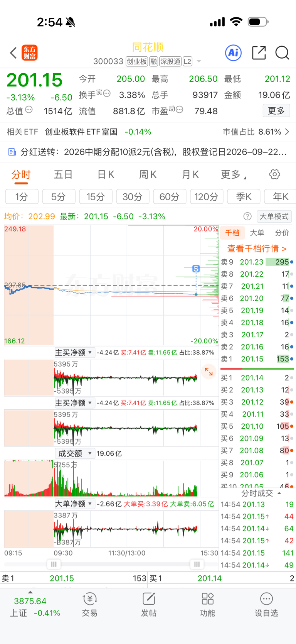Open chart settings gear icon

(275, 174)
